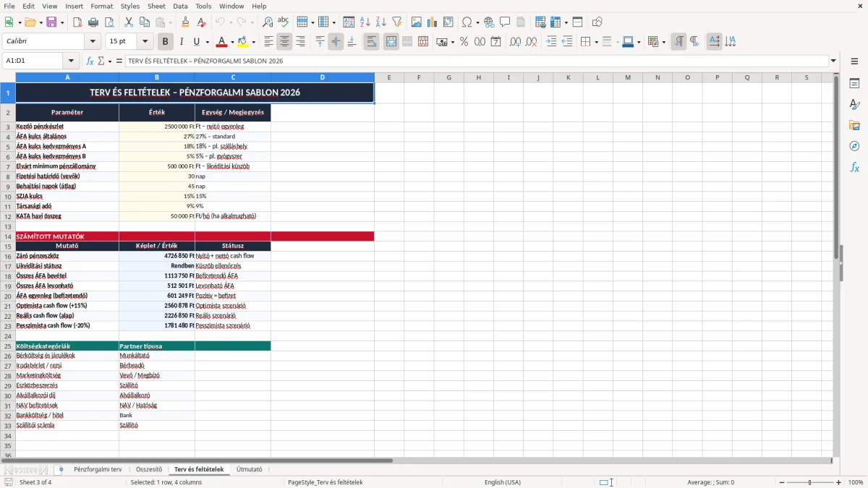
Task: Switch to the Pénzforgalmi terv sheet tab
Action: (x=98, y=469)
